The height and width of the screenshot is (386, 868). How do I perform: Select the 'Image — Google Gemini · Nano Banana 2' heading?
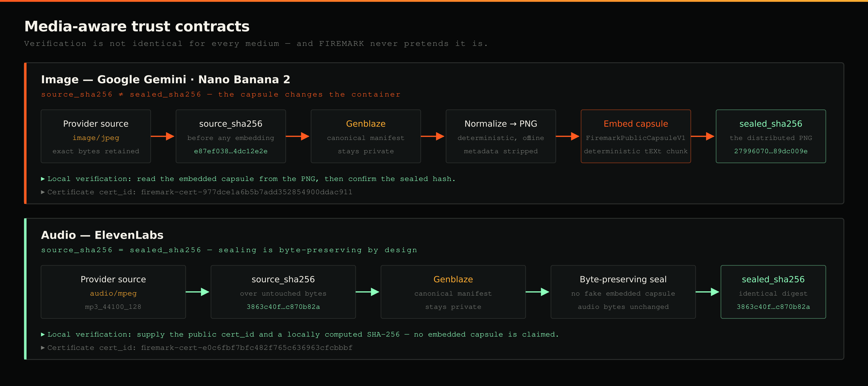point(165,80)
